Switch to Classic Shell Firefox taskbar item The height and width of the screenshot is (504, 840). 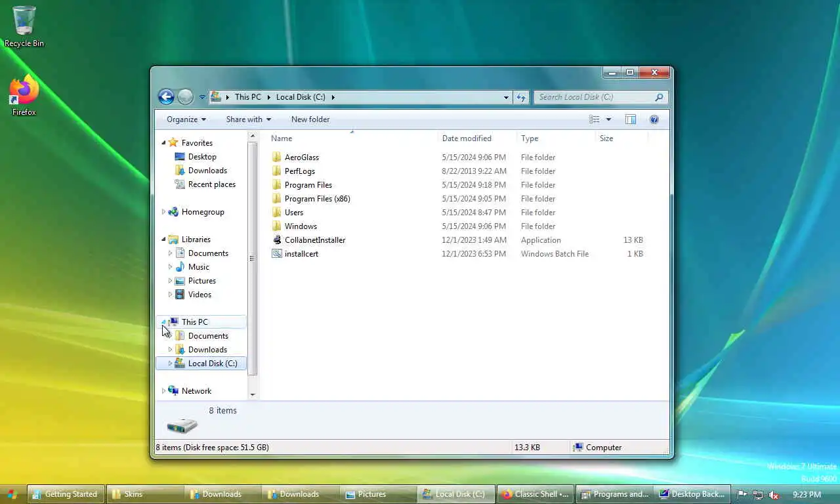pos(535,494)
